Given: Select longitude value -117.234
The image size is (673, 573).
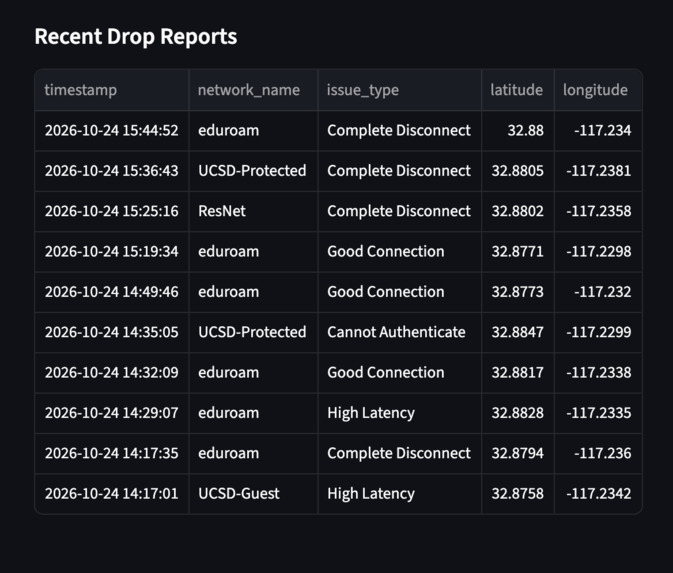Looking at the screenshot, I should tap(598, 130).
